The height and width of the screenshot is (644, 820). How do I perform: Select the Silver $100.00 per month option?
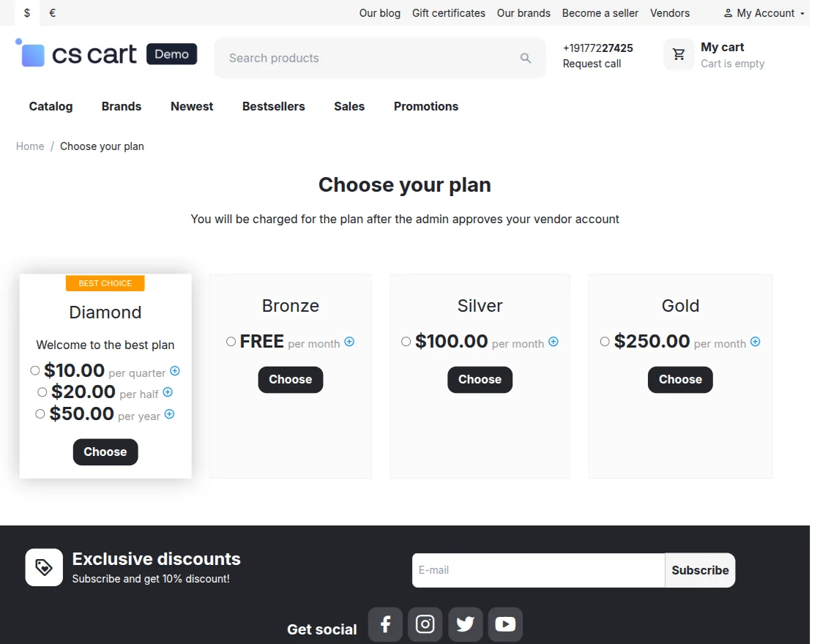pos(406,341)
